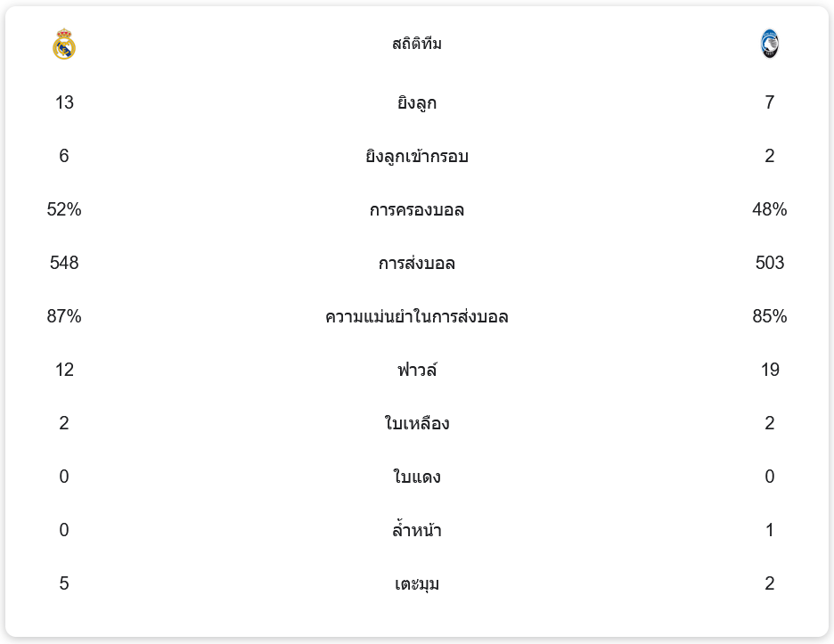Click Atalanta's 19 fouls value
Image resolution: width=834 pixels, height=644 pixels.
click(x=770, y=370)
